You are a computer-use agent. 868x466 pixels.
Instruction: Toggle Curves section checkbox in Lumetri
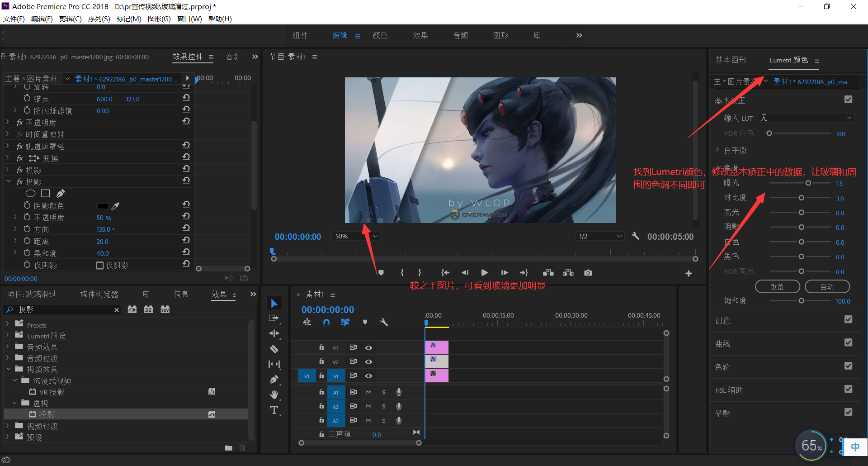849,342
